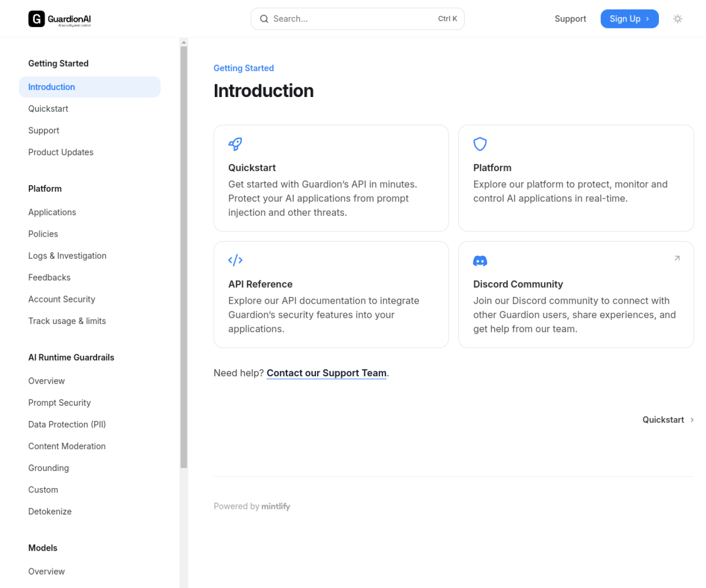Open Data Protection (PII) page
This screenshot has height=588, width=706.
tap(90, 424)
